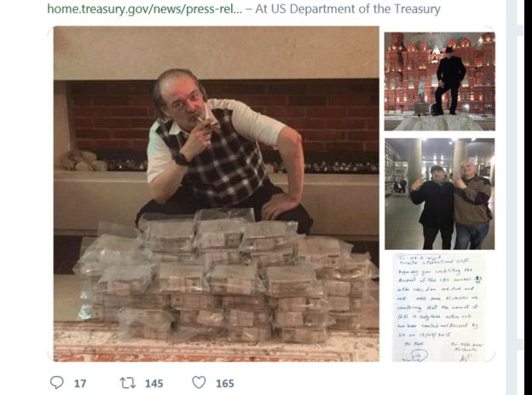Screen dimensions: 532x395
Task: Click the like count 165
Action: [x=225, y=383]
